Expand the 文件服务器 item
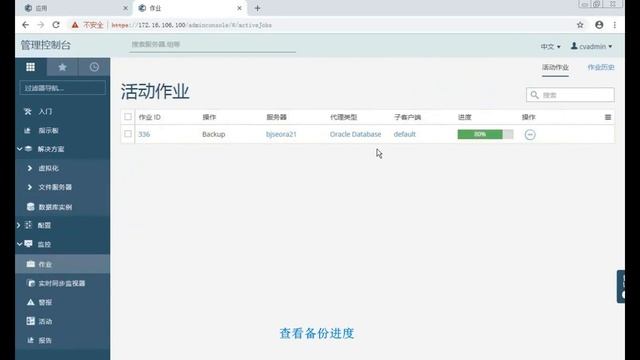The height and width of the screenshot is (360, 640). pyautogui.click(x=29, y=187)
